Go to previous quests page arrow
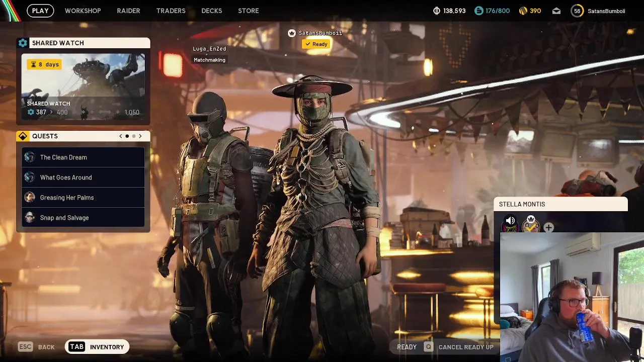This screenshot has width=644, height=362. [121, 136]
